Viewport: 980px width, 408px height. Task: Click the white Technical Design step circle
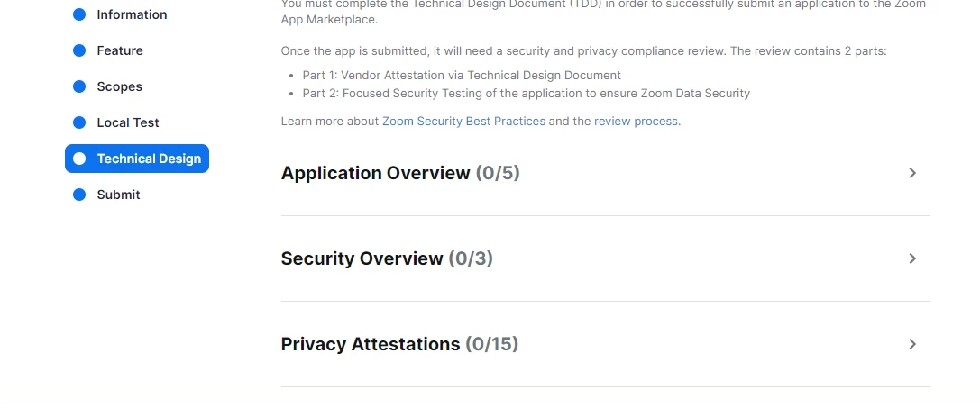pyautogui.click(x=79, y=159)
